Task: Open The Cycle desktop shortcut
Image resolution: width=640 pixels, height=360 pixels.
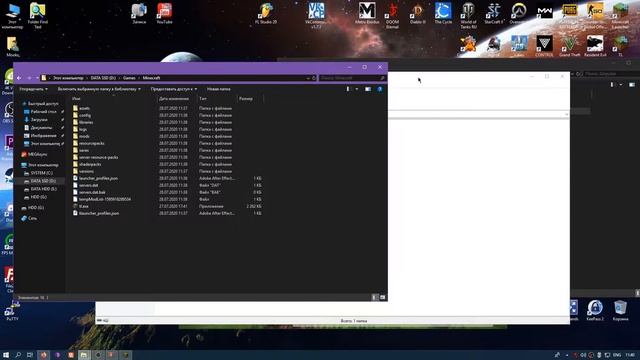Action: click(443, 13)
